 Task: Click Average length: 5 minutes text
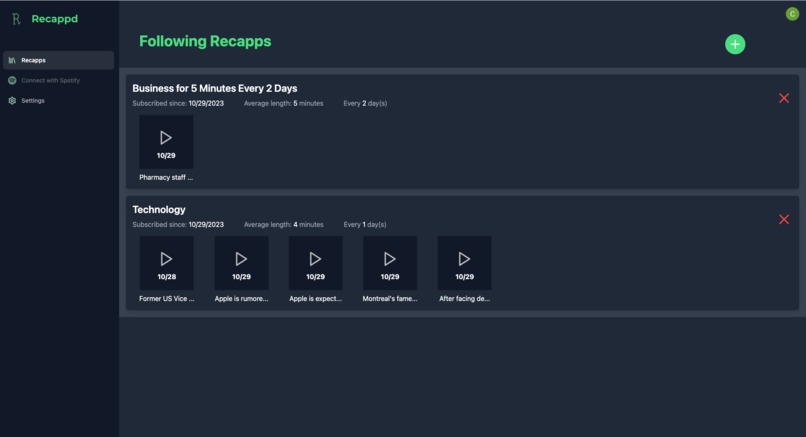pos(283,103)
